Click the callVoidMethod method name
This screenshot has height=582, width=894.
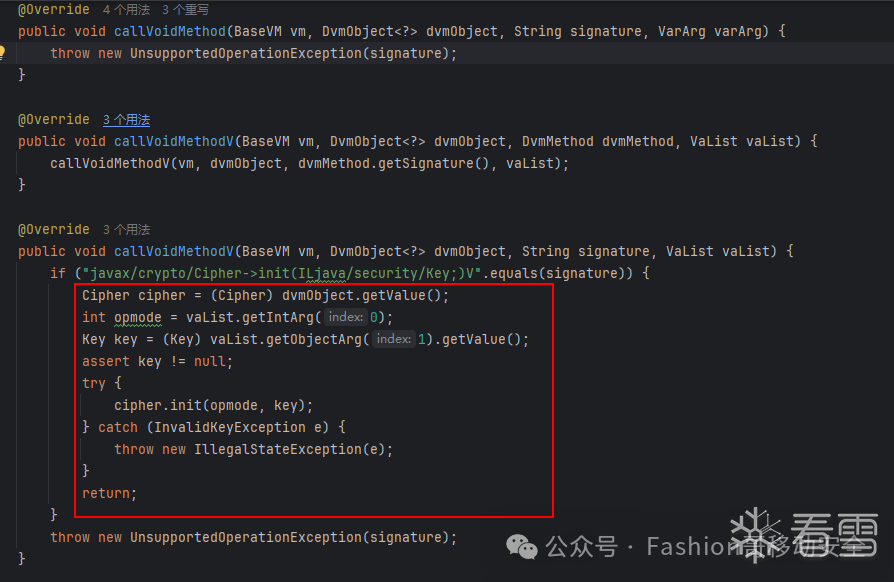[169, 31]
